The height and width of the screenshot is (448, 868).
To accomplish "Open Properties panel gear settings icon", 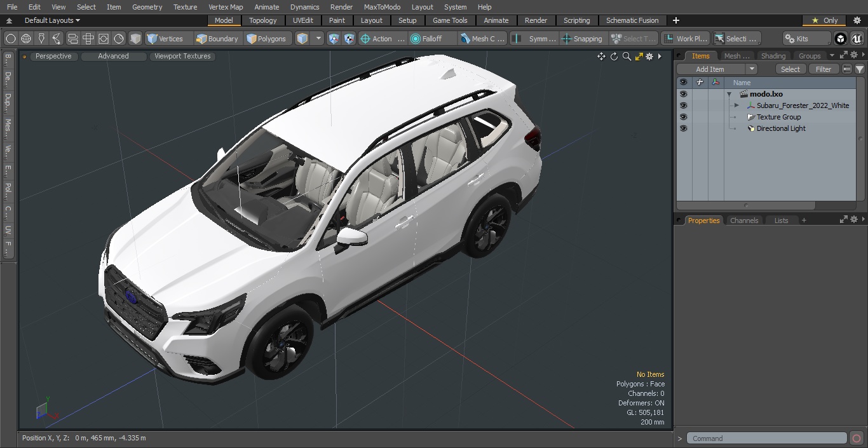I will [x=853, y=219].
